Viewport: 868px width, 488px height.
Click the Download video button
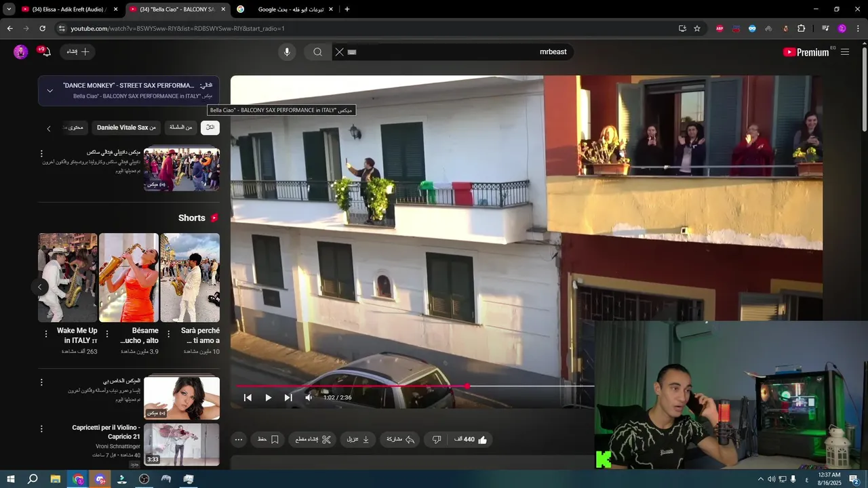click(x=359, y=439)
